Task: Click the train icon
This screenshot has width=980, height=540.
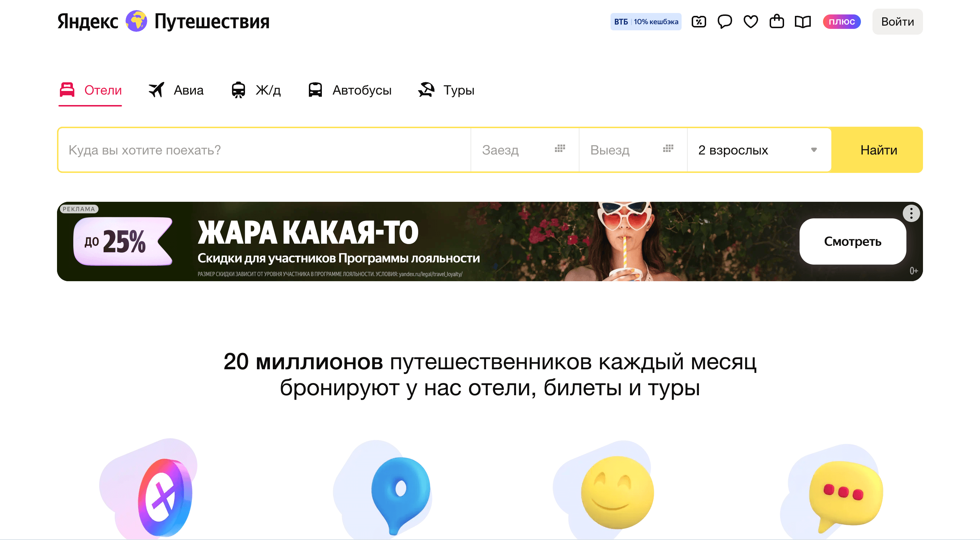Action: (x=238, y=90)
